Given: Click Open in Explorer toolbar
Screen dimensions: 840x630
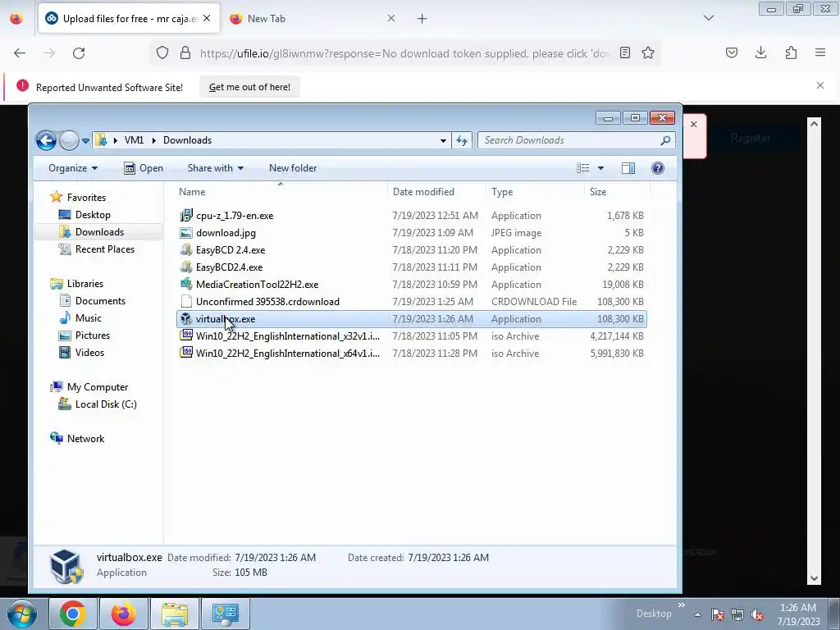Looking at the screenshot, I should [x=144, y=168].
